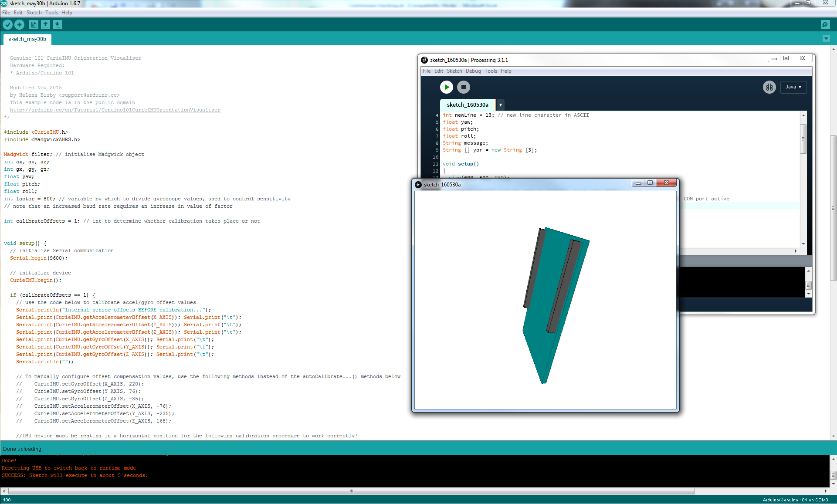Screen dimensions: 837x504
Task: Click the Arduino Upload arrow button
Action: tap(19, 25)
